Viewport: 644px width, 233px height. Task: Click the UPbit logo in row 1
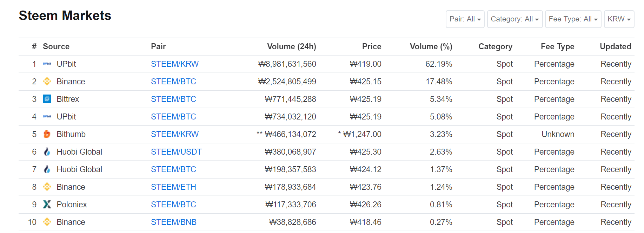coord(47,64)
